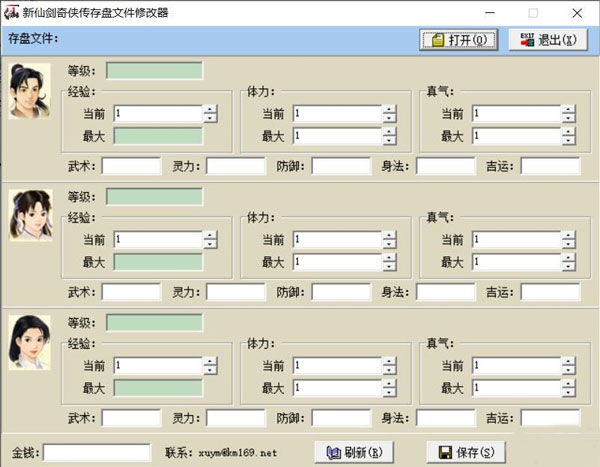Decrease first character's max 体力 with down arrow
The width and height of the screenshot is (600, 467).
389,140
